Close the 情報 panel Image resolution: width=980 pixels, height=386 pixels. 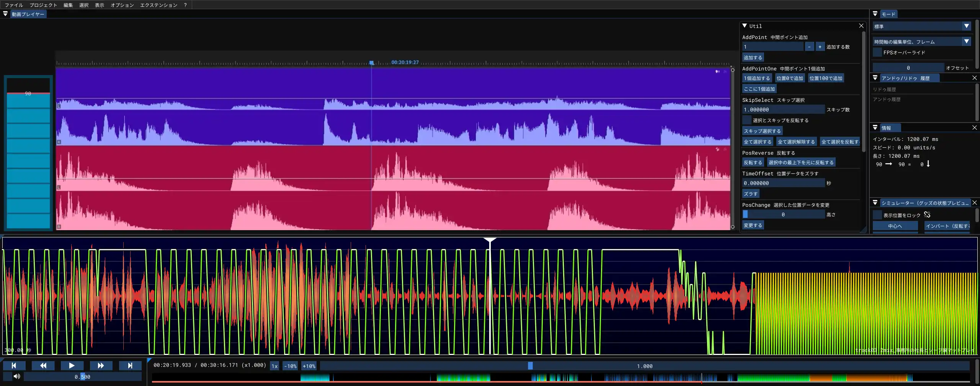click(x=975, y=128)
